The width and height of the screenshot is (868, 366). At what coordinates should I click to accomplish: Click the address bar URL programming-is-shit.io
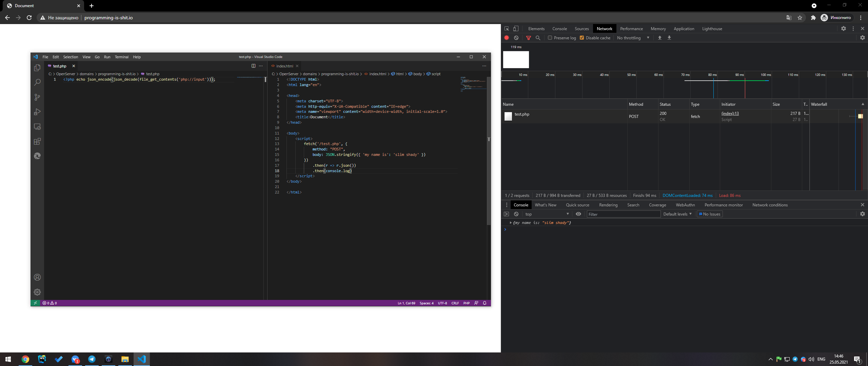click(x=108, y=18)
